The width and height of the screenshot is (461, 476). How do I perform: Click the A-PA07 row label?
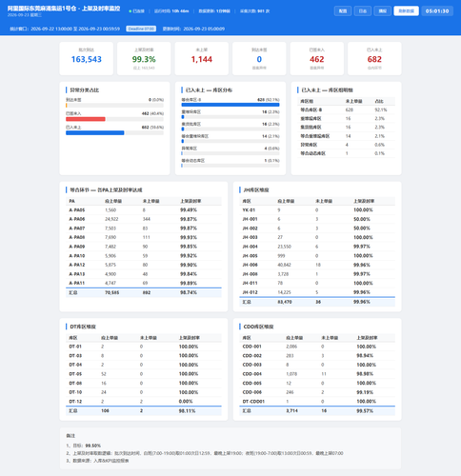[x=77, y=228]
